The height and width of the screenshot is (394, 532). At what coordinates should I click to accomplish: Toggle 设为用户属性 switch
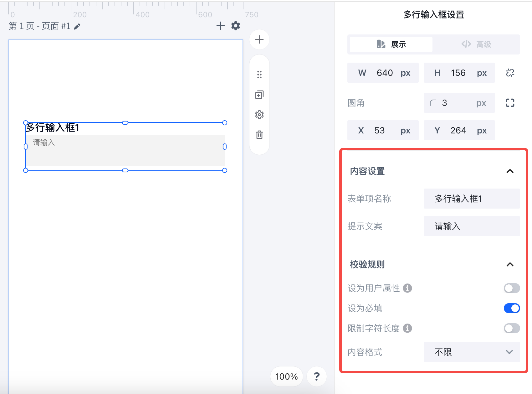pos(512,288)
